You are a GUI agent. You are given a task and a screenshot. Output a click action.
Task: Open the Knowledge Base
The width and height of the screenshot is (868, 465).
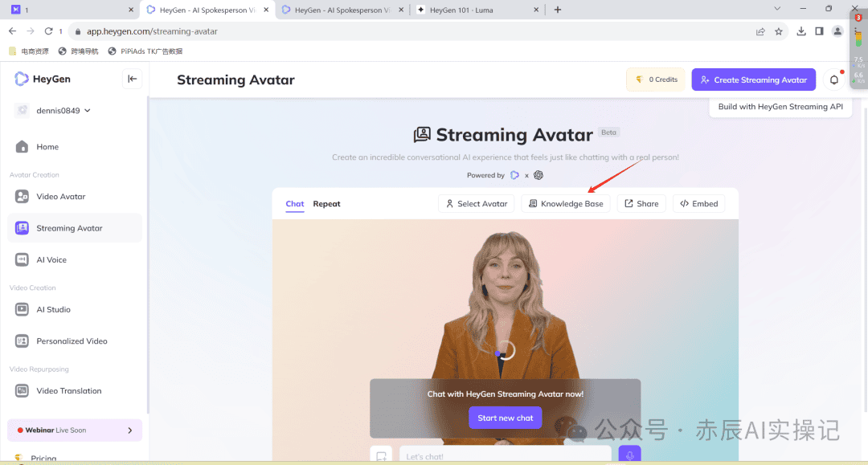pos(566,204)
